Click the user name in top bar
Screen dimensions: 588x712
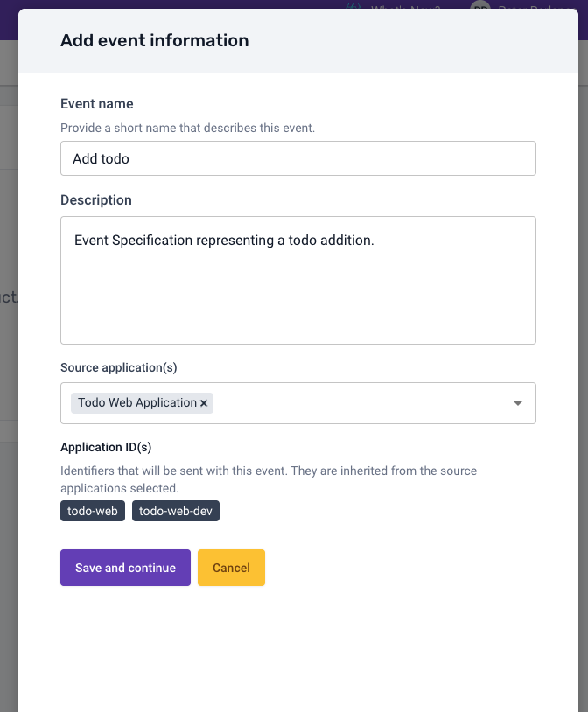coord(537,6)
